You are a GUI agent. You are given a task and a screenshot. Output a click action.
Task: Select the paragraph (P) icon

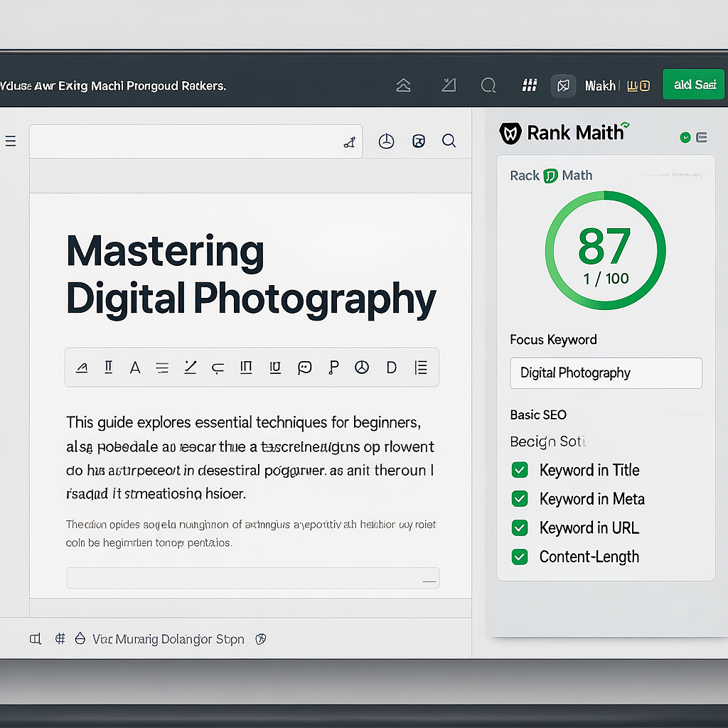click(333, 368)
